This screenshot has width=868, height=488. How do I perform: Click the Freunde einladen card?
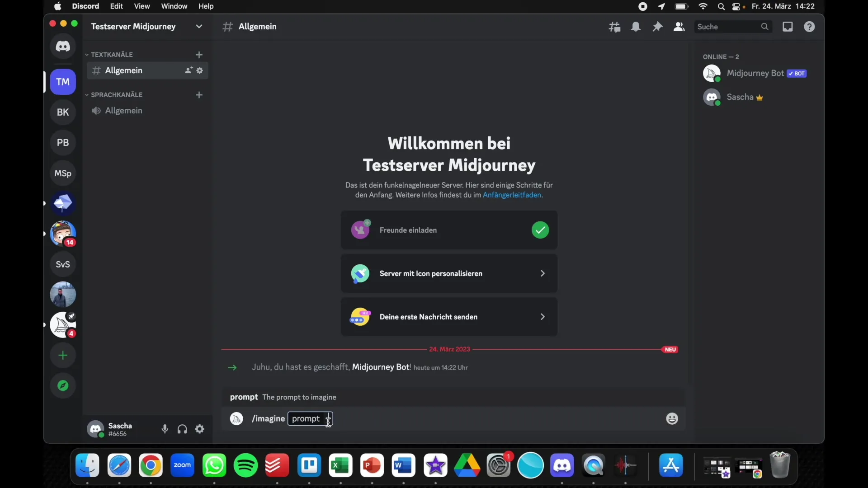(449, 230)
